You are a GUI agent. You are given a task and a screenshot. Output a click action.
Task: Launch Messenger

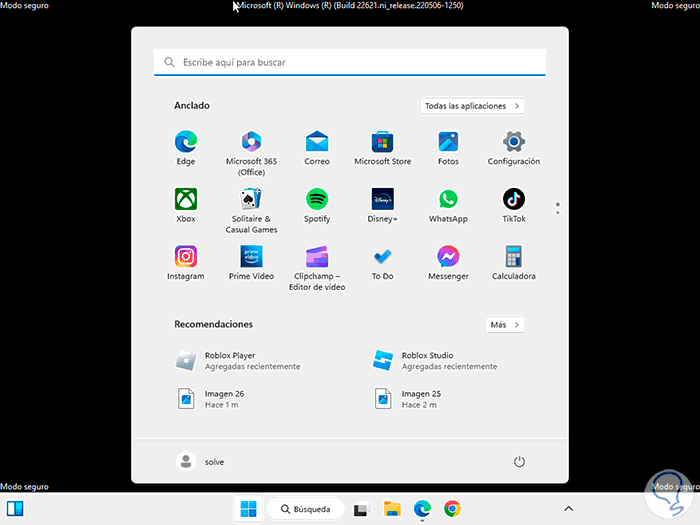click(448, 263)
